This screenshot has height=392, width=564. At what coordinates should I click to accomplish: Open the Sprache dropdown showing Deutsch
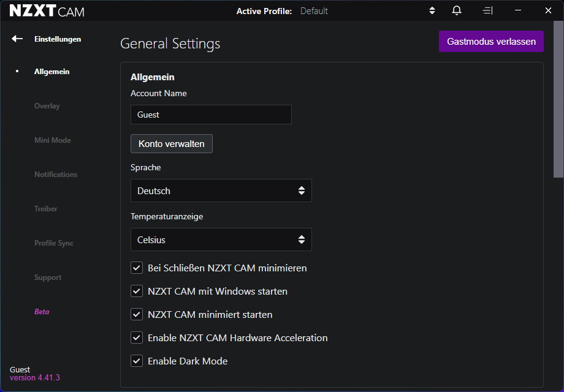pos(221,190)
